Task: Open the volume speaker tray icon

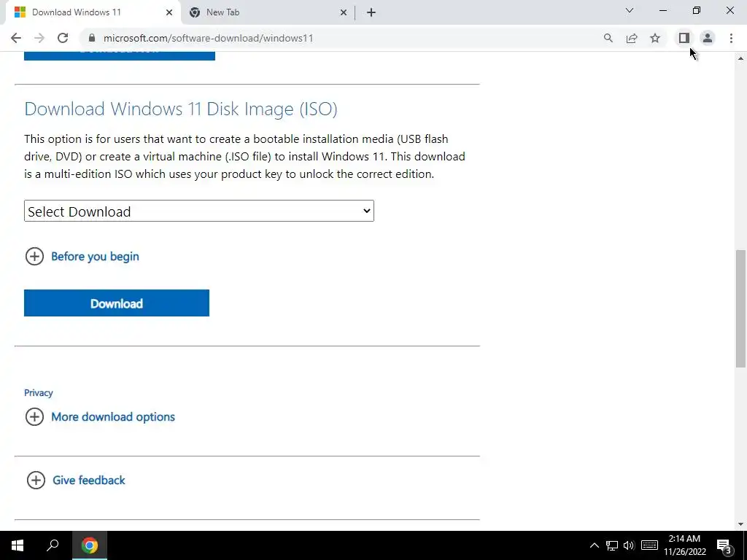Action: [628, 545]
